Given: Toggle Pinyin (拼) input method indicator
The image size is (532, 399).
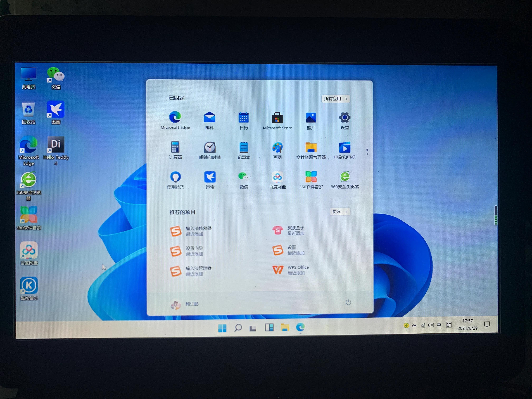Looking at the screenshot, I should (449, 325).
